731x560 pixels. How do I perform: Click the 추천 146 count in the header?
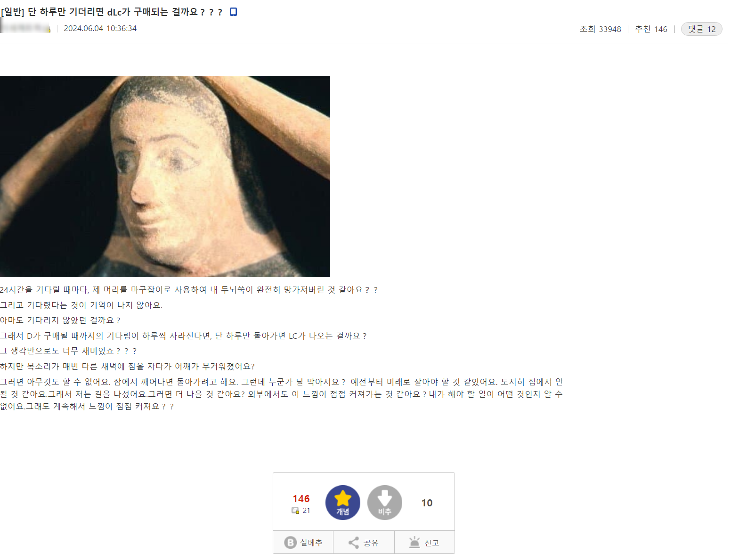pos(651,29)
